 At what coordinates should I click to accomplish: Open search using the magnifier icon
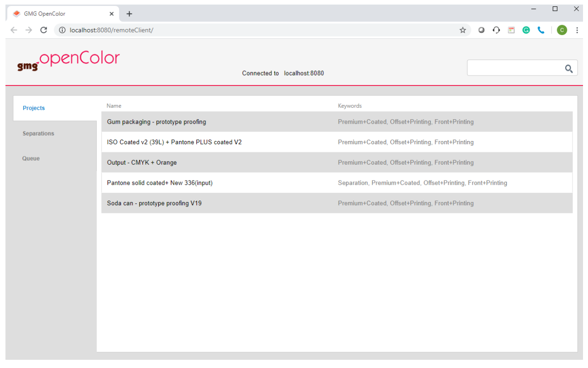(568, 68)
